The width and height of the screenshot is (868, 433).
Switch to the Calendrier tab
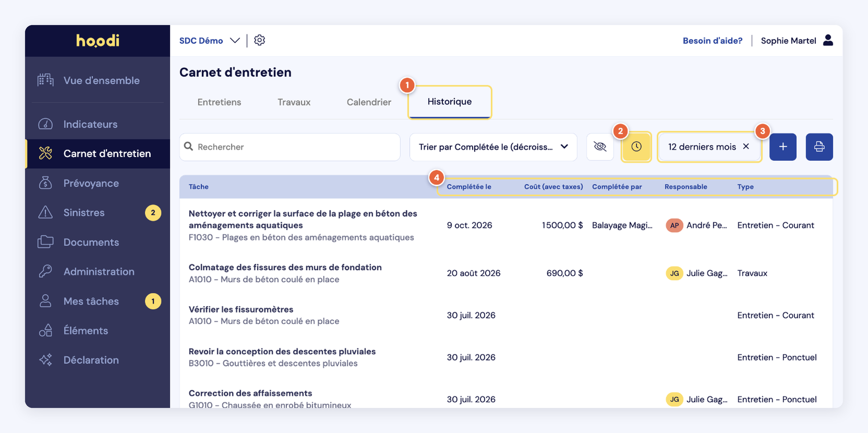369,102
